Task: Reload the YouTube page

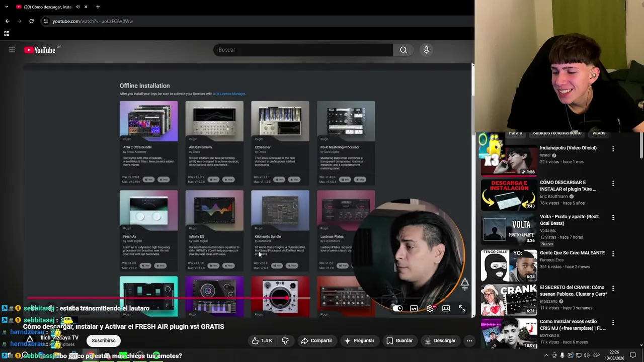Action: pos(31,21)
